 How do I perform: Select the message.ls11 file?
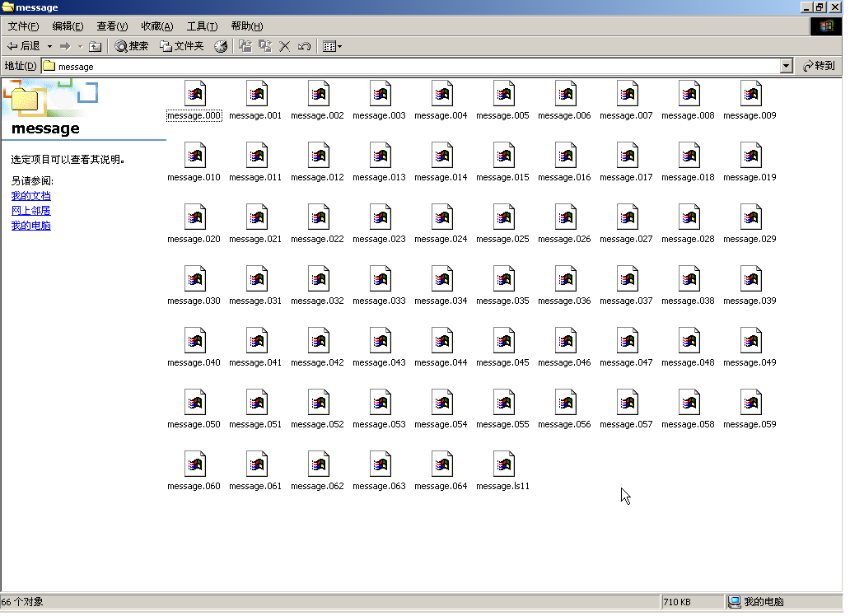[503, 464]
